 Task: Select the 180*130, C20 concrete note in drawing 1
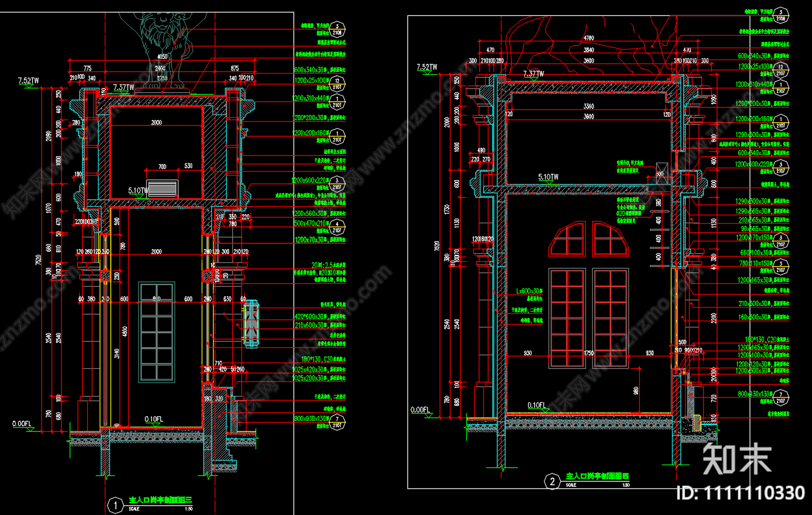pyautogui.click(x=323, y=359)
